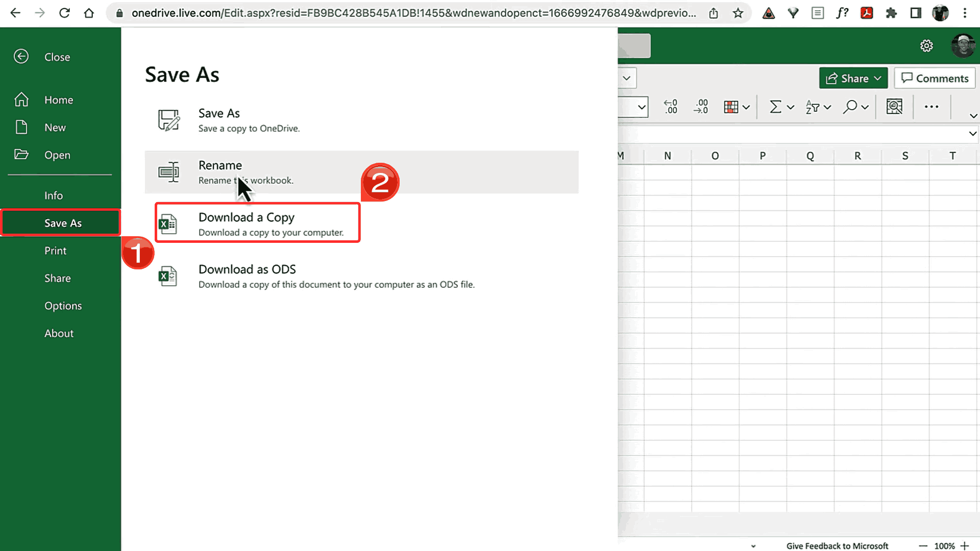Open the number format dropdown
Image resolution: width=980 pixels, height=551 pixels.
click(x=642, y=107)
